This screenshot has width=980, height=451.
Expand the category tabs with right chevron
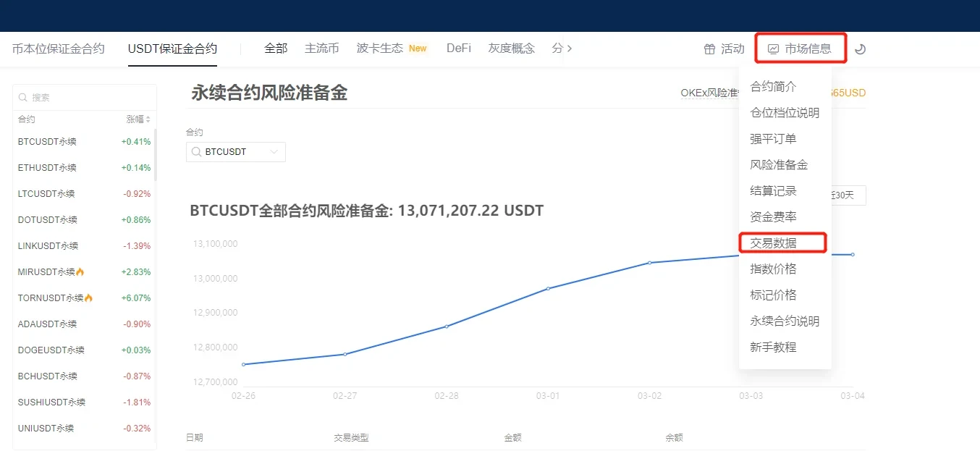[569, 49]
